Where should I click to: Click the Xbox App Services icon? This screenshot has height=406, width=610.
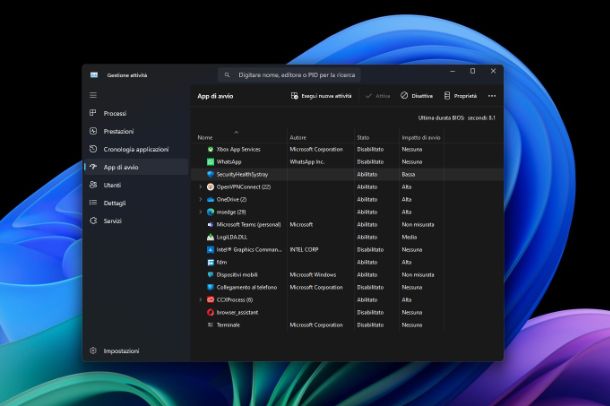pos(210,149)
